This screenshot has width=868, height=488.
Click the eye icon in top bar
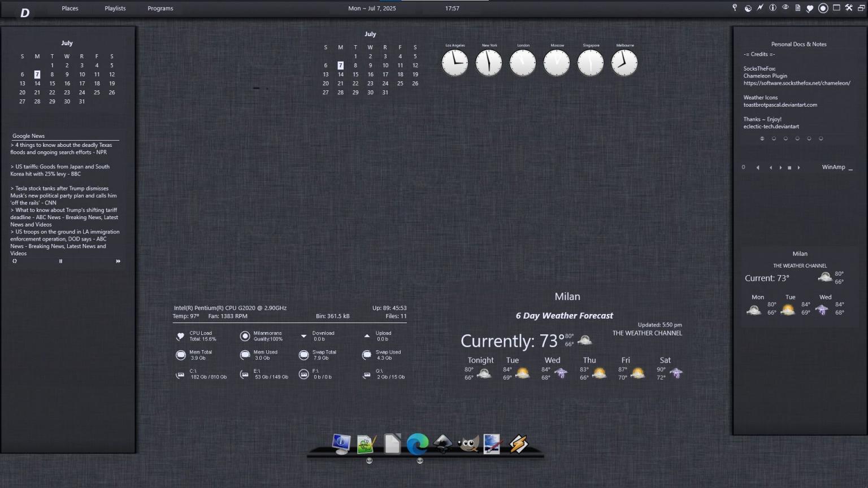785,8
